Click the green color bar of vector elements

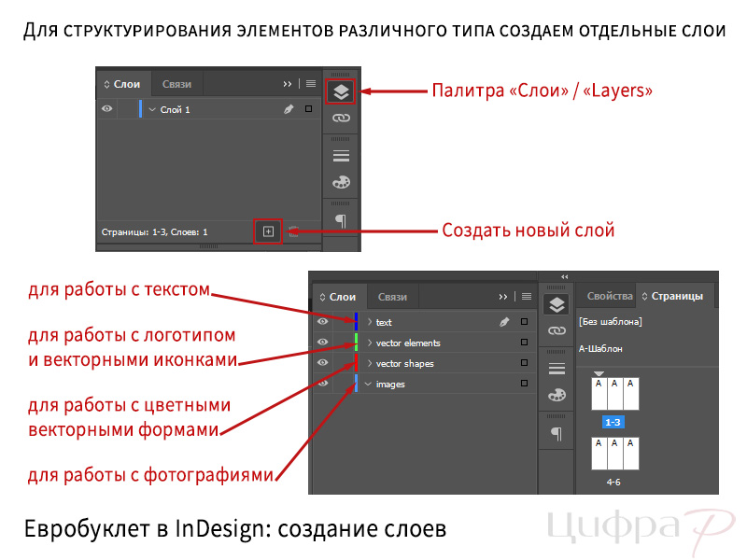point(356,342)
